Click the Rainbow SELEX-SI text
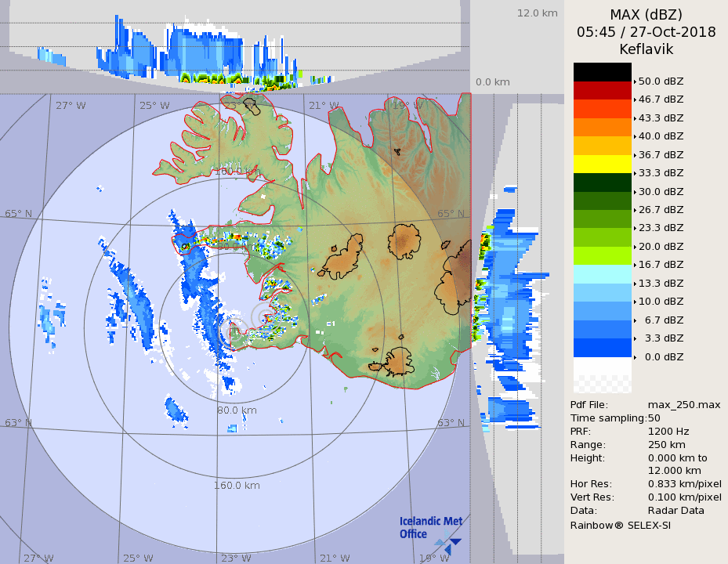This screenshot has width=728, height=564. [x=620, y=525]
